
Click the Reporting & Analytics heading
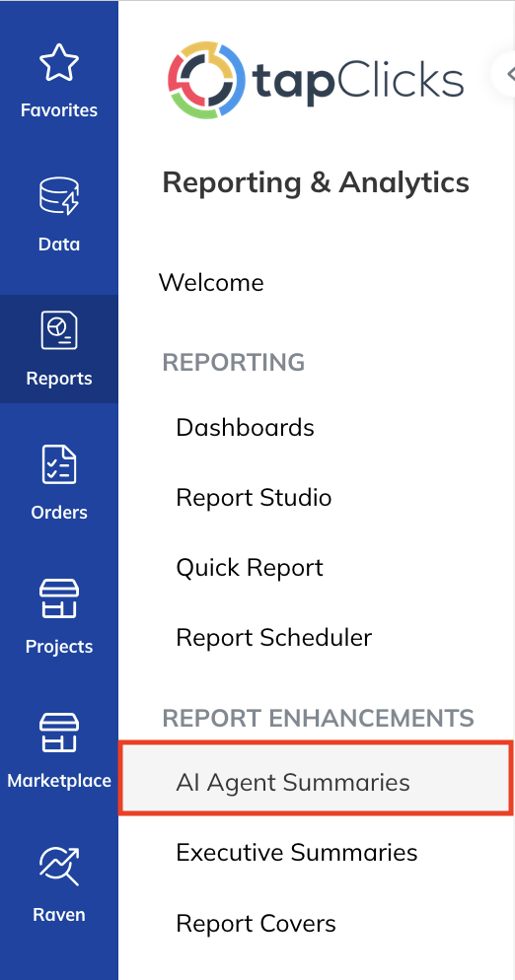pyautogui.click(x=316, y=183)
